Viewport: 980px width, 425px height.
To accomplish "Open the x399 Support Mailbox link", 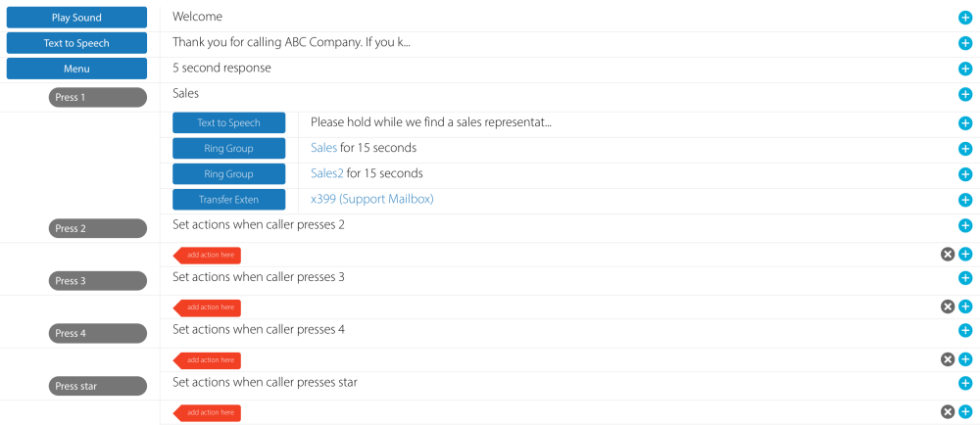I will pyautogui.click(x=371, y=199).
